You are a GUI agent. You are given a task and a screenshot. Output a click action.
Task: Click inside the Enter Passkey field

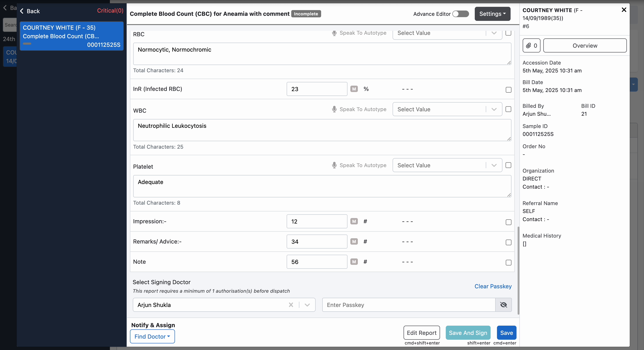[409, 305]
